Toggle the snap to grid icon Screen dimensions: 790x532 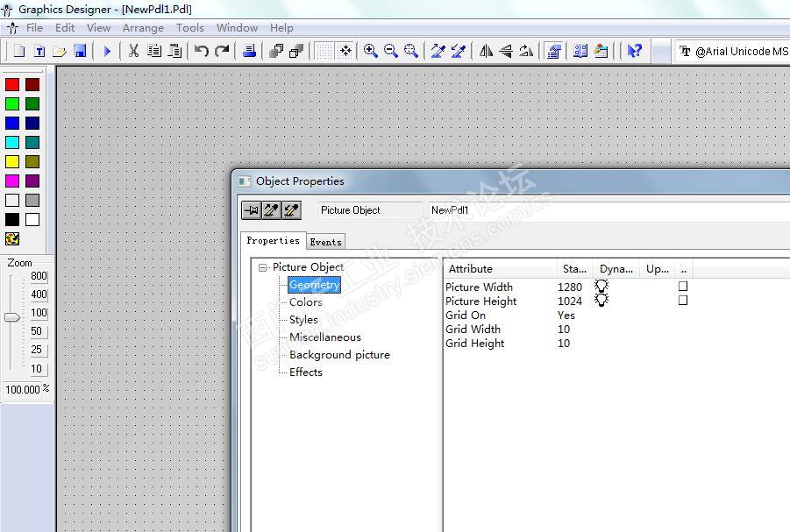[345, 51]
